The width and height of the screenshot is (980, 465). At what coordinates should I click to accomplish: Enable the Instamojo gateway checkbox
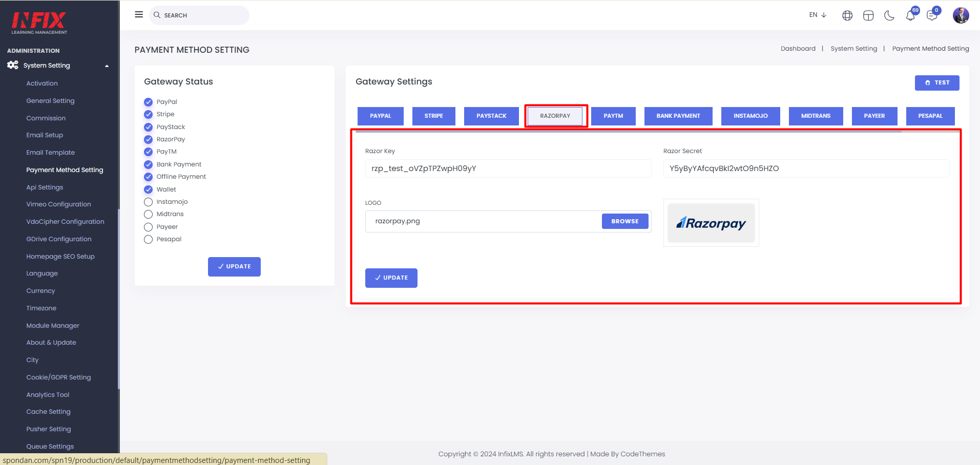149,202
